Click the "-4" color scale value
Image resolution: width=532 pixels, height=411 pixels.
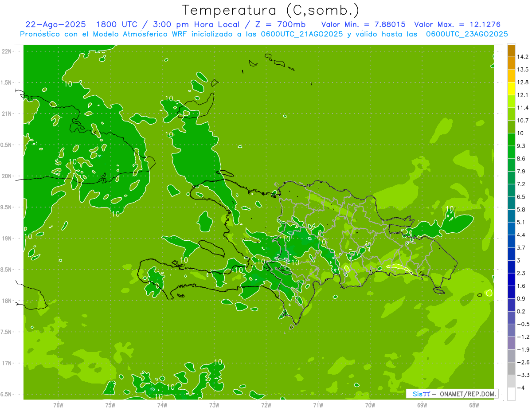click(x=521, y=388)
